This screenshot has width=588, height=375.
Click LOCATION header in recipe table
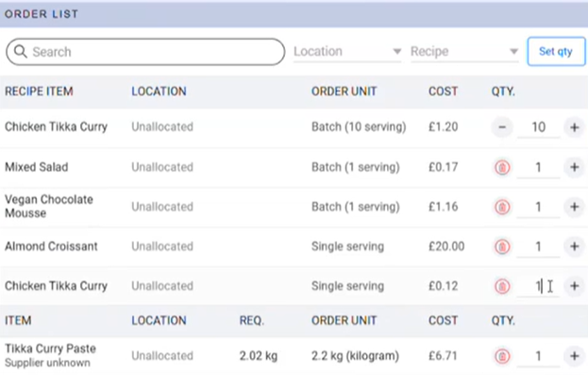[x=159, y=92]
